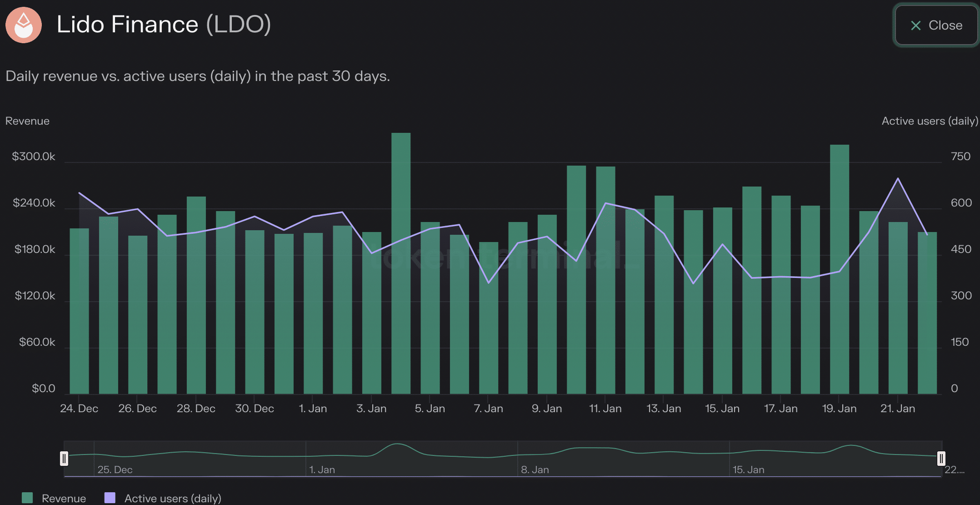Select the revenue bar for 28. Dec

click(196, 295)
